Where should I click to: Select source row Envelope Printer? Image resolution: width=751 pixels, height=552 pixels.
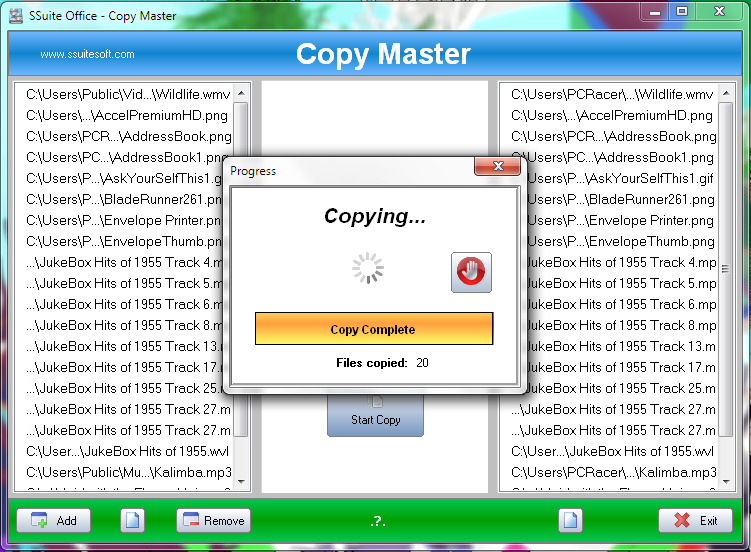point(125,221)
